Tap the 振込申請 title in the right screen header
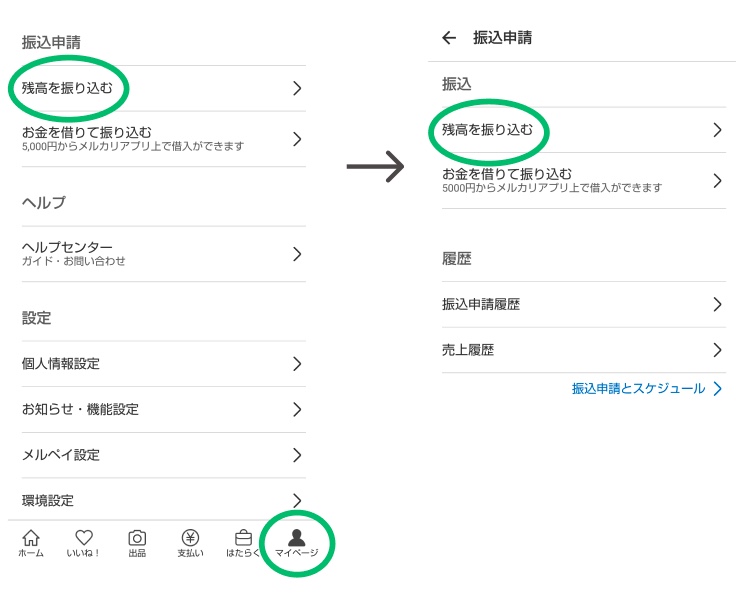The height and width of the screenshot is (596, 736). click(x=502, y=38)
